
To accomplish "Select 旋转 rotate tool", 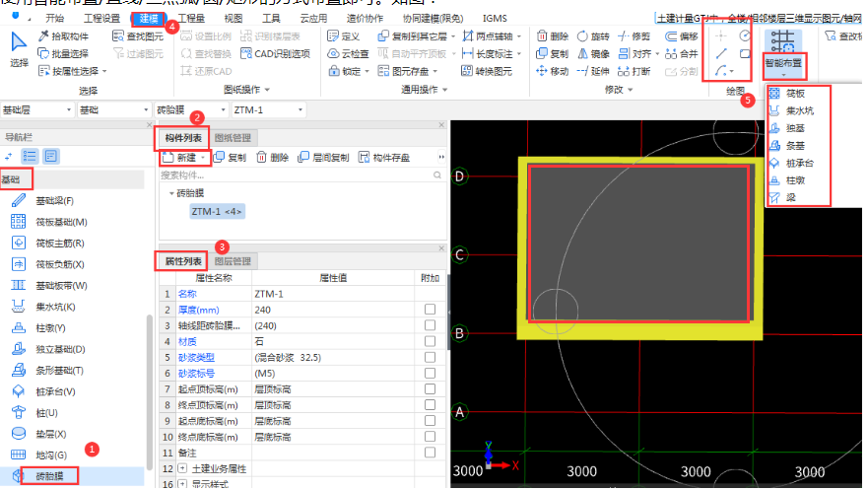I will pyautogui.click(x=593, y=36).
